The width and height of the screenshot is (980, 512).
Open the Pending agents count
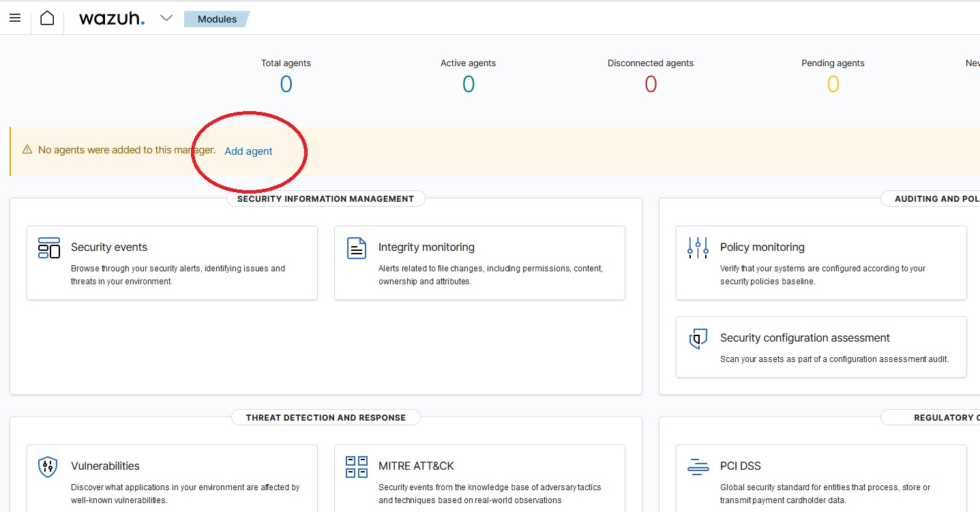(x=833, y=84)
